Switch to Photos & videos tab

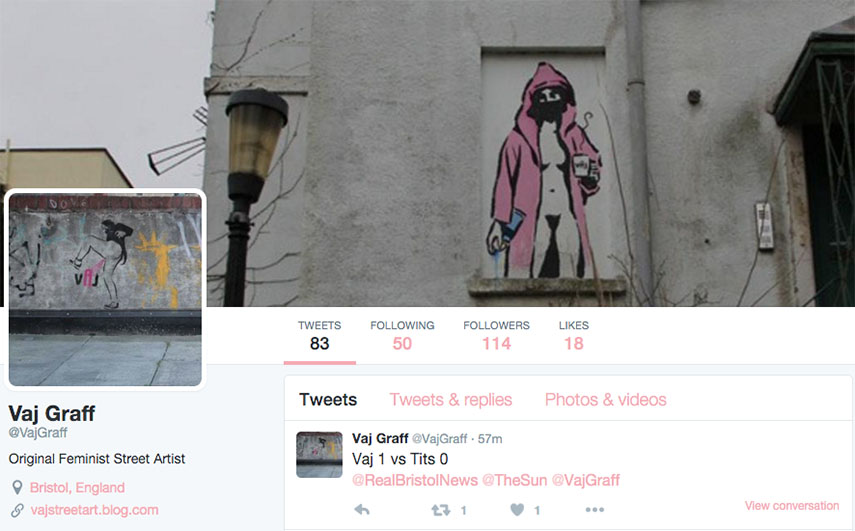pyautogui.click(x=605, y=400)
